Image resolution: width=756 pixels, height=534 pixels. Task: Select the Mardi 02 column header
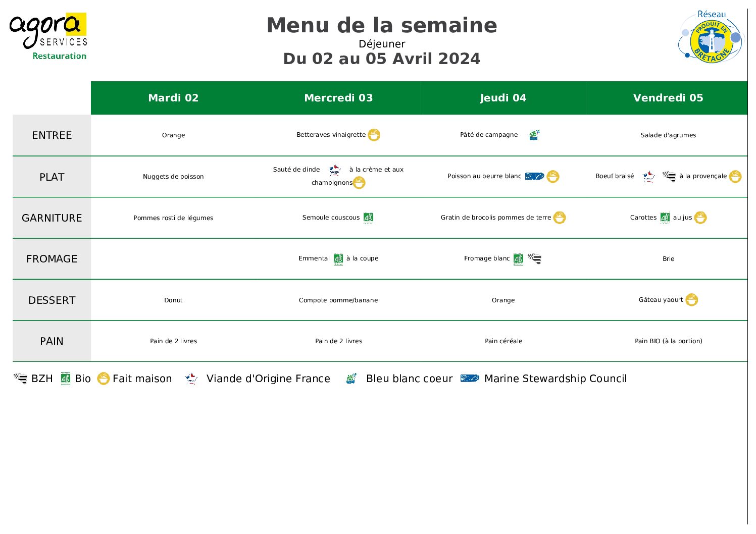tap(173, 98)
